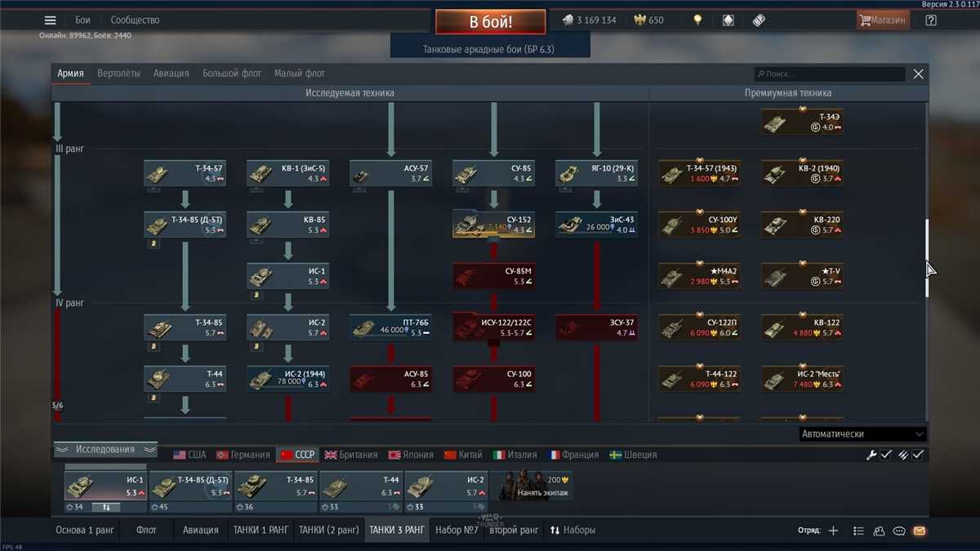Select the ИС-2 (1944) tank card
The image size is (980, 551).
288,379
